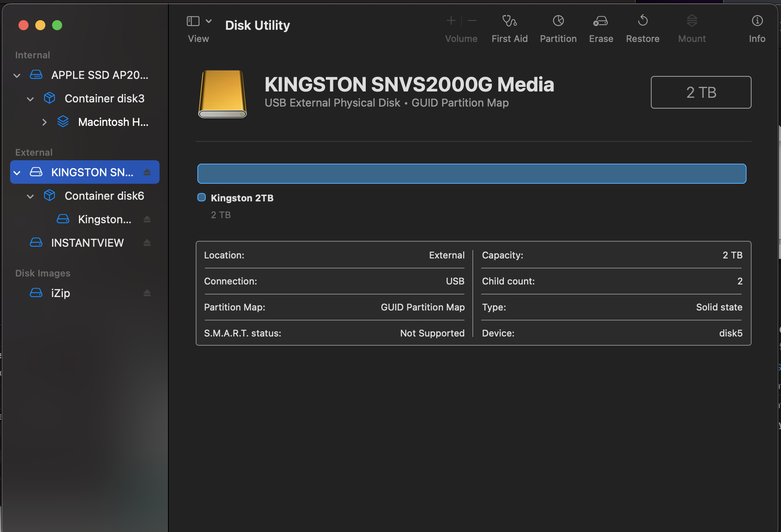Select Container disk3 in sidebar
This screenshot has height=532, width=781.
(85, 99)
